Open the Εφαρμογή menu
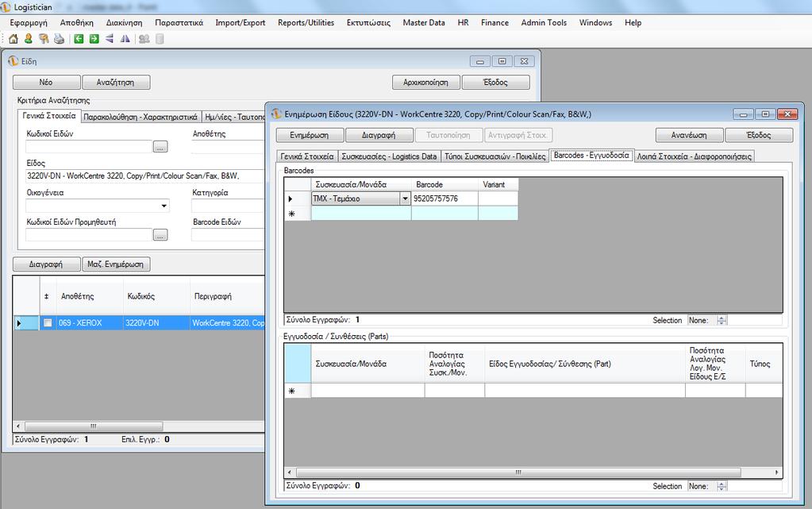The width and height of the screenshot is (812, 509). pyautogui.click(x=29, y=23)
